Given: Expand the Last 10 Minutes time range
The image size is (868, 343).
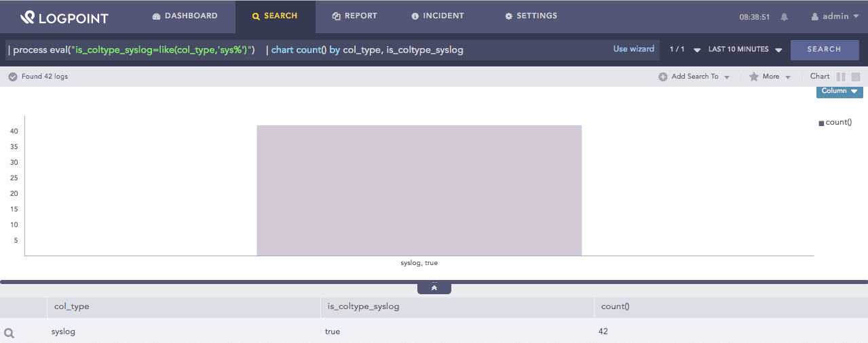Looking at the screenshot, I should click(745, 49).
